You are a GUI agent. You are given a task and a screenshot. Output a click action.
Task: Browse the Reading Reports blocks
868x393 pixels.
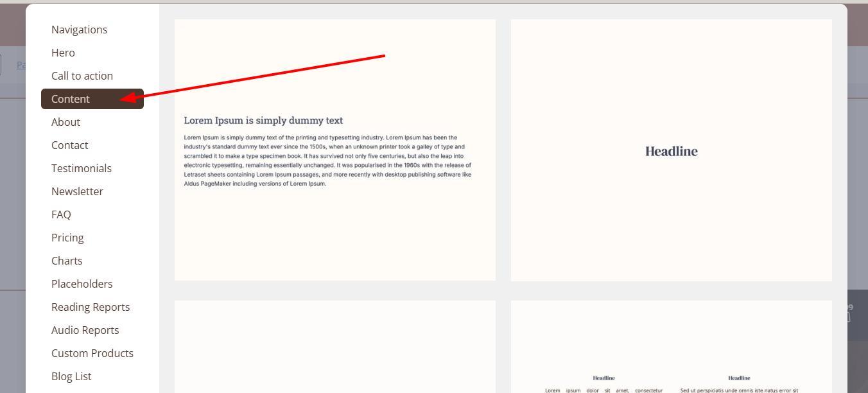pos(91,307)
